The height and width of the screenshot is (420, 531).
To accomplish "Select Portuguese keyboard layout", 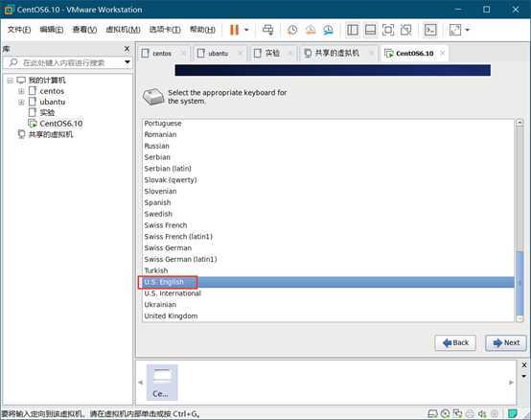I will click(328, 124).
